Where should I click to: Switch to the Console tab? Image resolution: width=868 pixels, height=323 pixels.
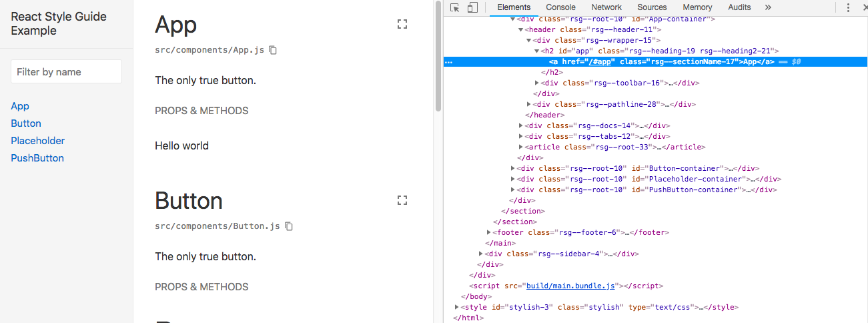point(560,7)
